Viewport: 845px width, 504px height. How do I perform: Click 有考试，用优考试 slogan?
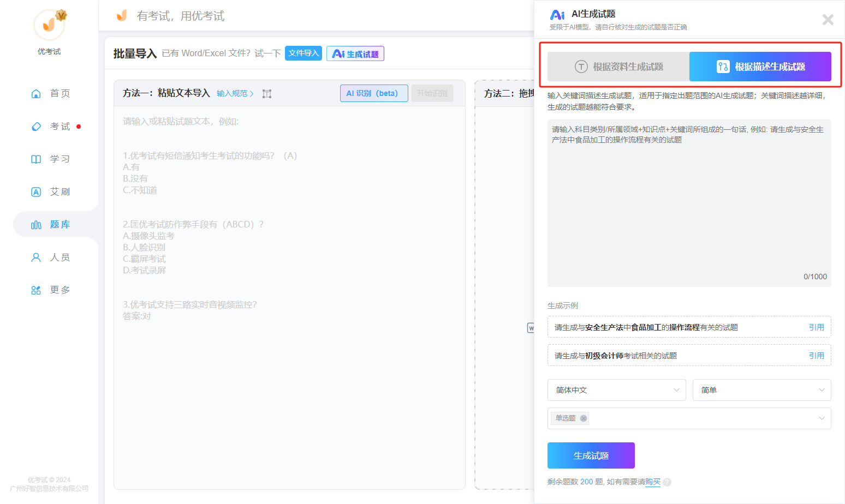click(x=181, y=16)
